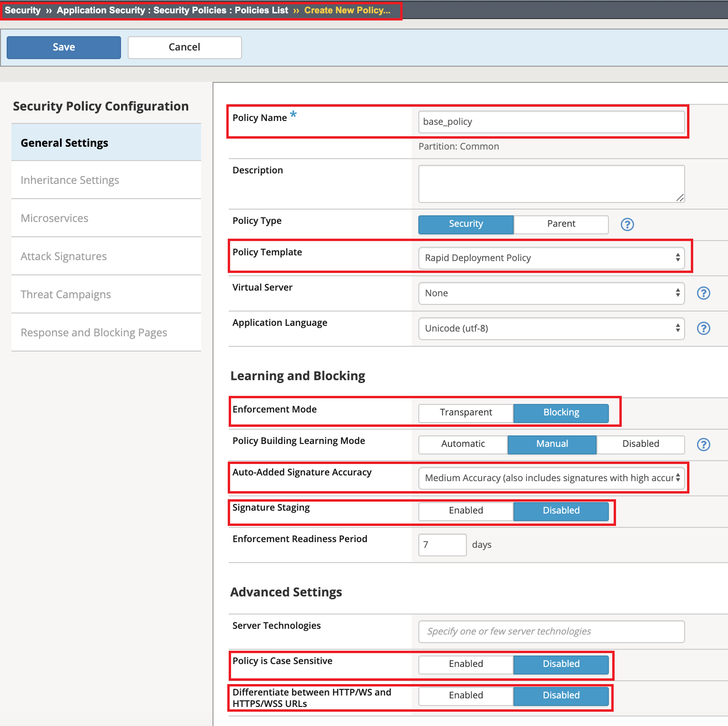Viewport: 728px width, 726px height.
Task: Set Enforcement Mode to Transparent
Action: pyautogui.click(x=466, y=413)
